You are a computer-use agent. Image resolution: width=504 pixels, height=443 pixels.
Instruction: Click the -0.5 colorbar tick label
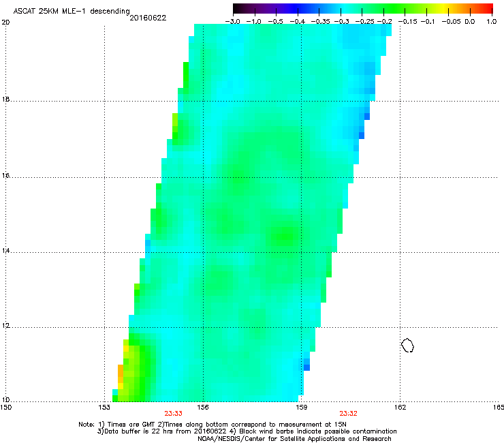[x=276, y=22]
